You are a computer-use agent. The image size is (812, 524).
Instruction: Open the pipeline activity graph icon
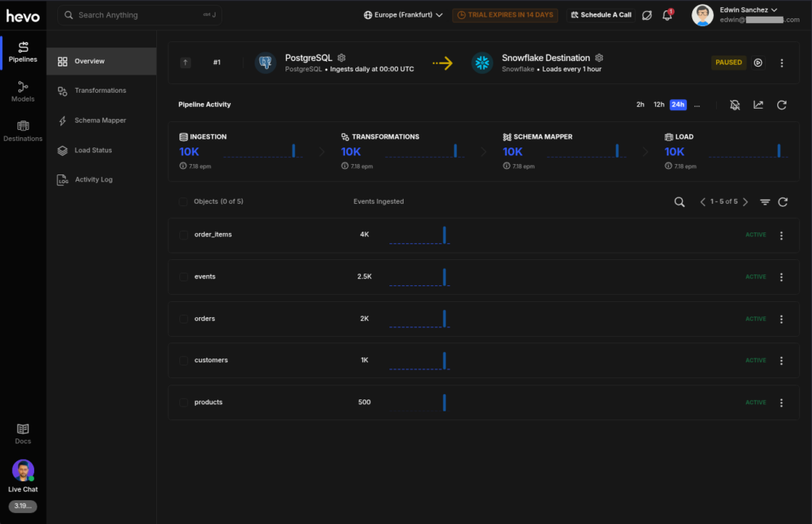point(758,105)
